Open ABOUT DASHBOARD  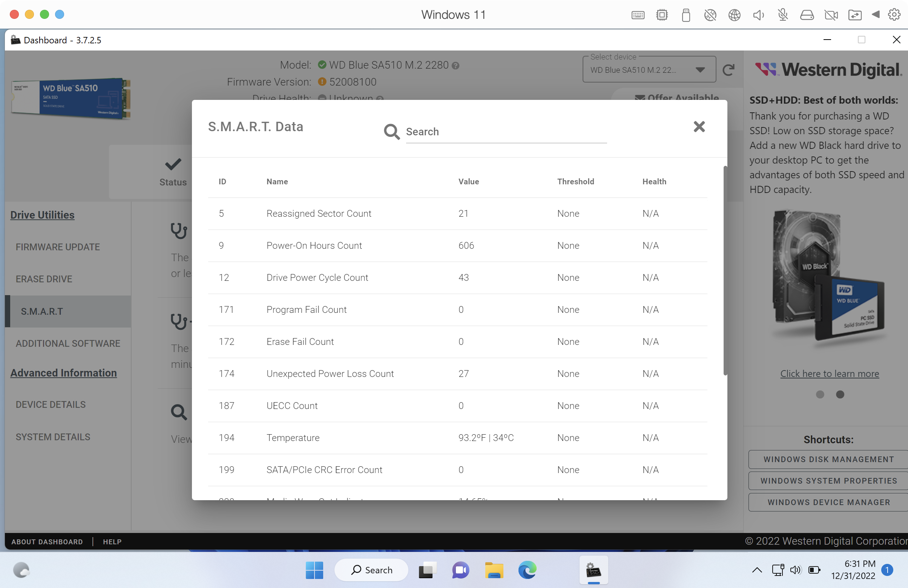47,542
